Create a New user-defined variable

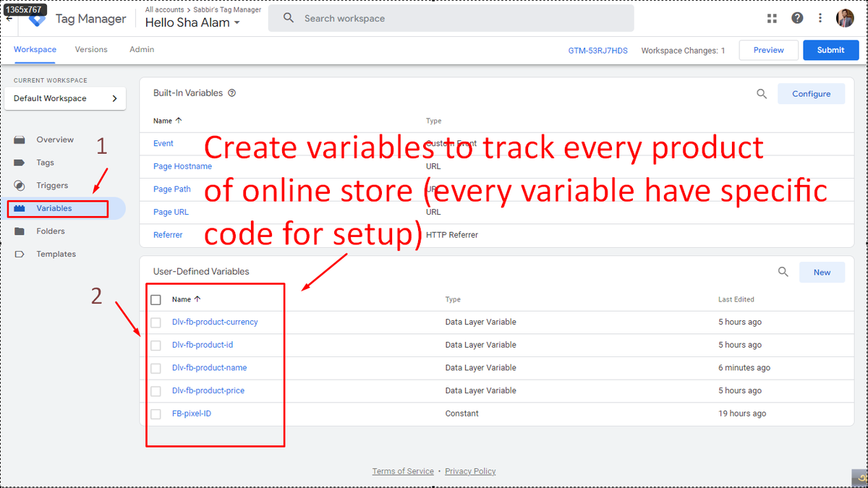(x=822, y=273)
